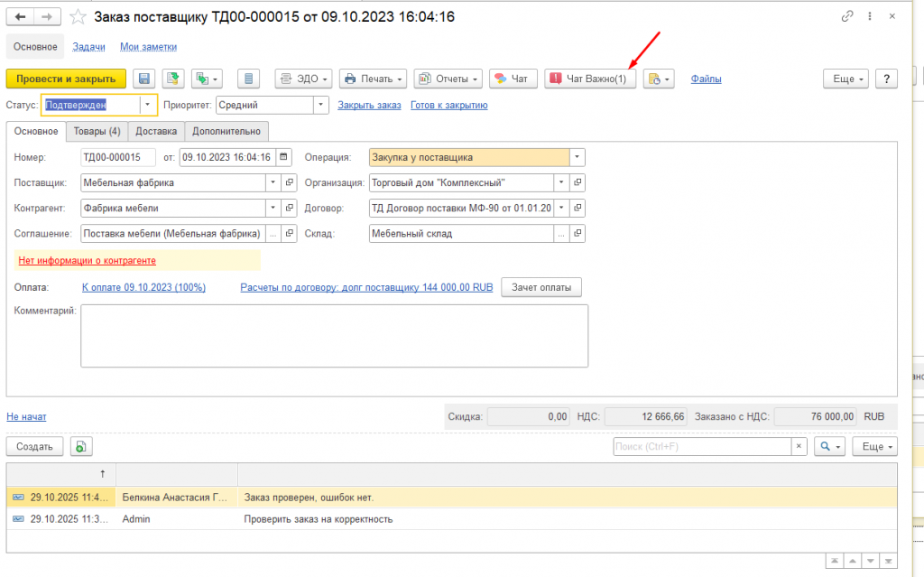Click Закрыть заказ link
Image resolution: width=924 pixels, height=577 pixels.
click(369, 105)
